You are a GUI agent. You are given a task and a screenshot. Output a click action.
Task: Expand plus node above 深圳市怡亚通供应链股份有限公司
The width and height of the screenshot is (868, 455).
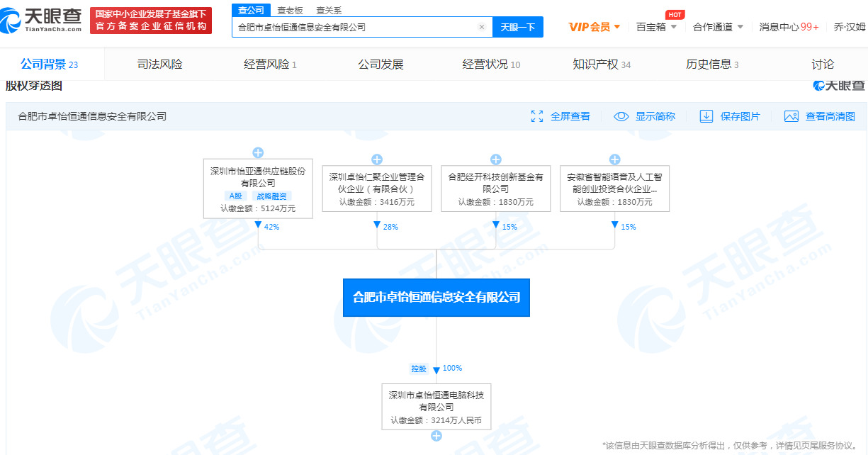coord(258,152)
